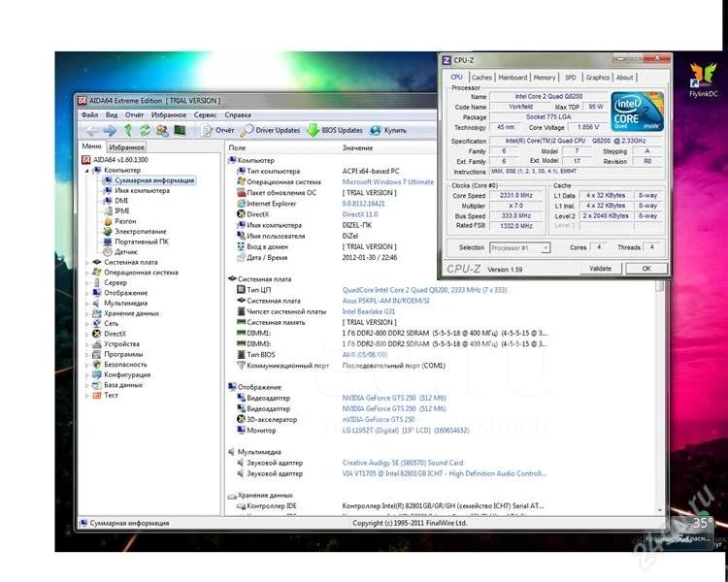Click the Отчёт report toolbar button
The image size is (728, 582).
[217, 130]
